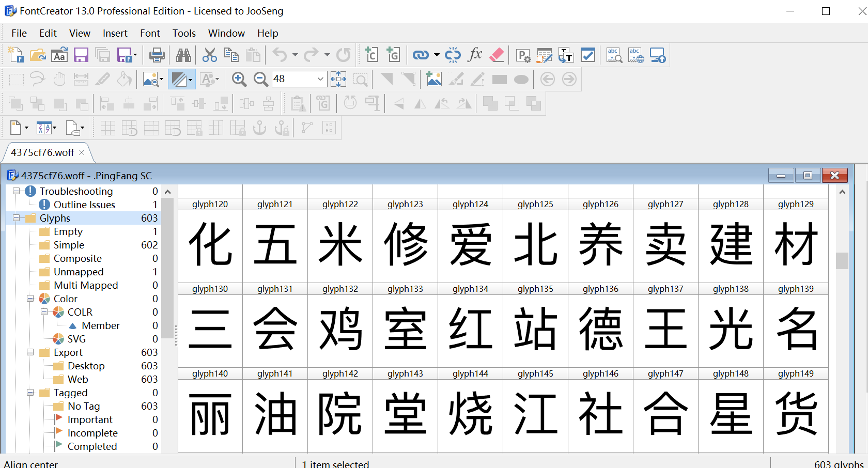Click the pink eraser icon
Image resolution: width=868 pixels, height=468 pixels.
[x=497, y=55]
